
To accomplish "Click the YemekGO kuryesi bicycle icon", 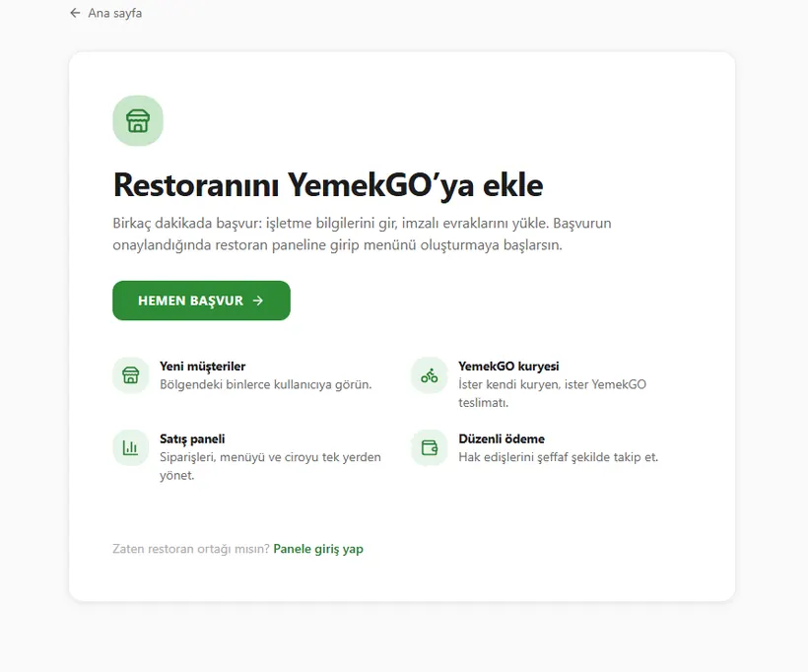I will pyautogui.click(x=430, y=375).
